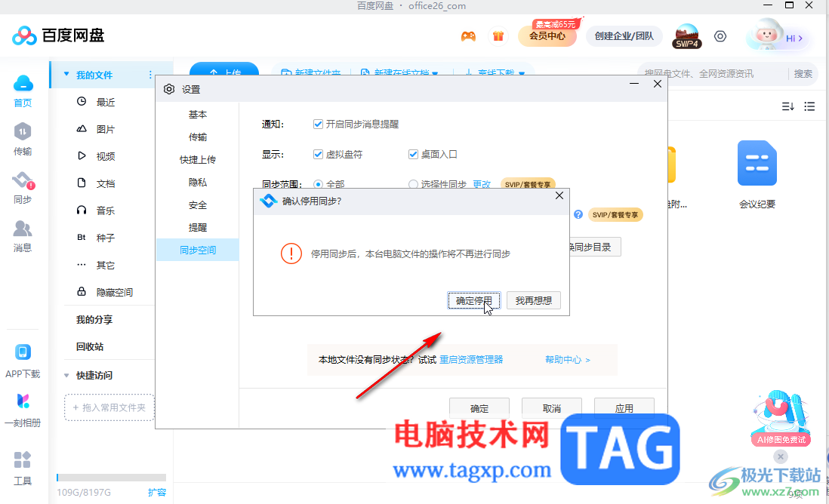Open 图片 pictures category

(x=105, y=130)
